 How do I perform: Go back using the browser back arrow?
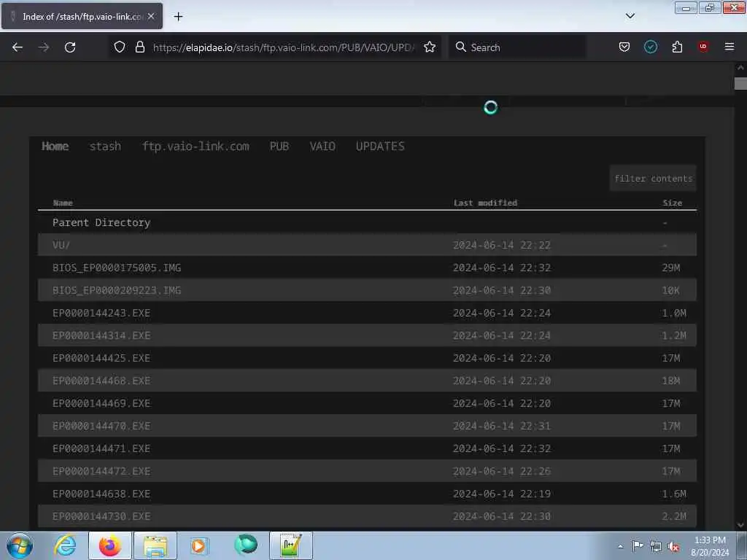point(18,47)
